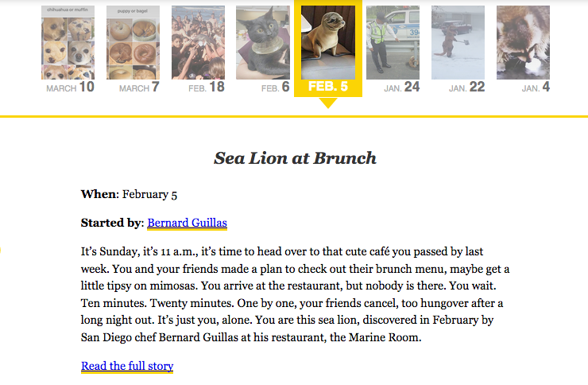Select the Jan. 22 date label
The image size is (588, 385).
pyautogui.click(x=466, y=87)
